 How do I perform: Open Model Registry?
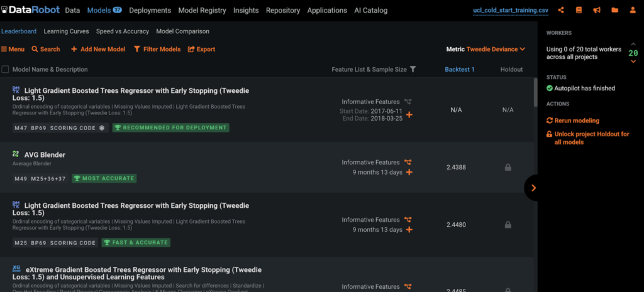tap(202, 10)
